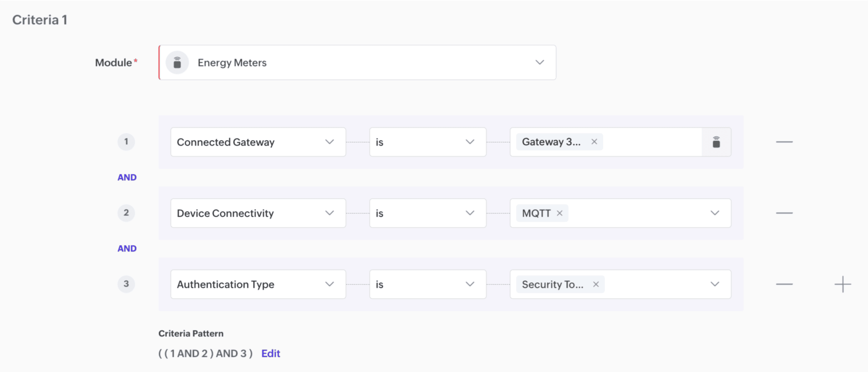Open the Energy Meters module dropdown
This screenshot has height=372, width=868.
coord(540,63)
